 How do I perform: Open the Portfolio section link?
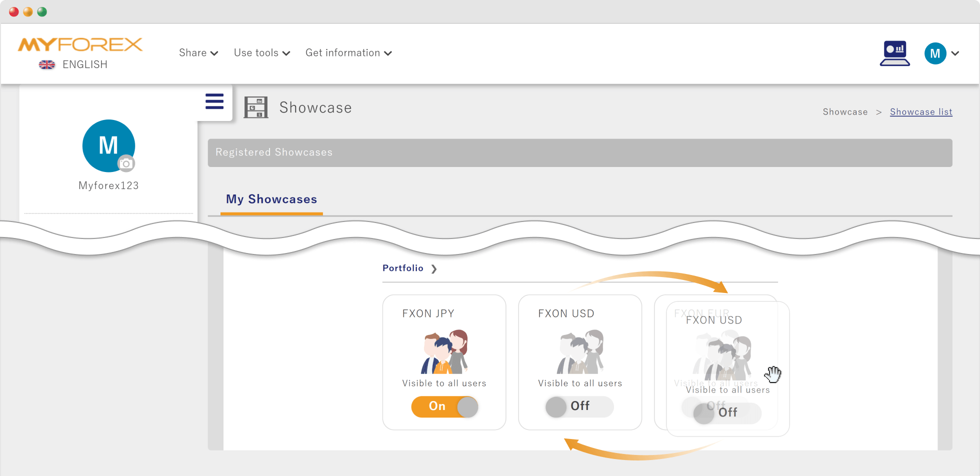(409, 268)
